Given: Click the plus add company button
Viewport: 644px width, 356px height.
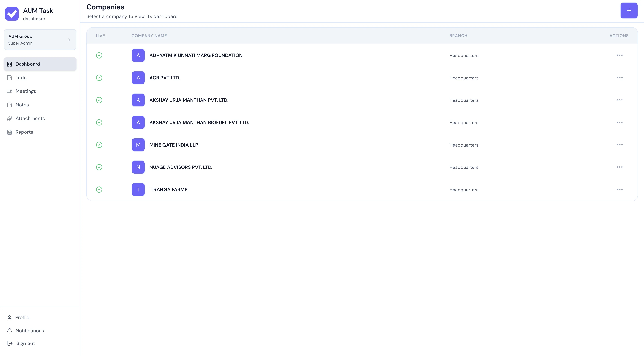Looking at the screenshot, I should (x=629, y=10).
